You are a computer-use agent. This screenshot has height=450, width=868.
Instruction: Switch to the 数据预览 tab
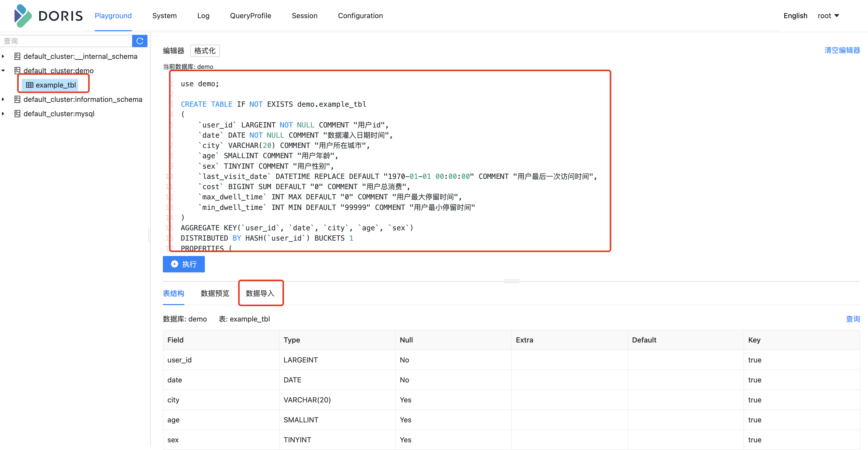(x=215, y=293)
